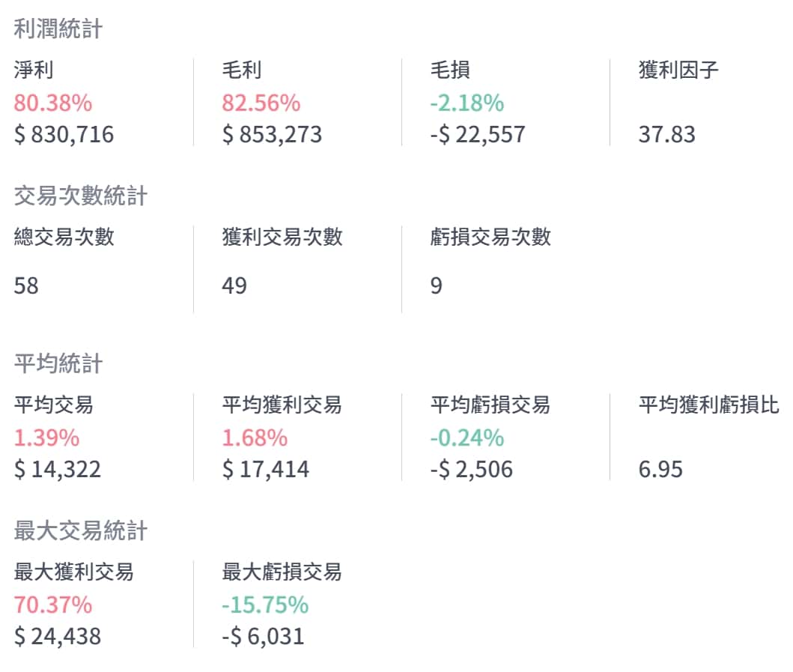793x672 pixels.
Task: Select the 淨利 percentage value 80.38%
Action: click(52, 103)
